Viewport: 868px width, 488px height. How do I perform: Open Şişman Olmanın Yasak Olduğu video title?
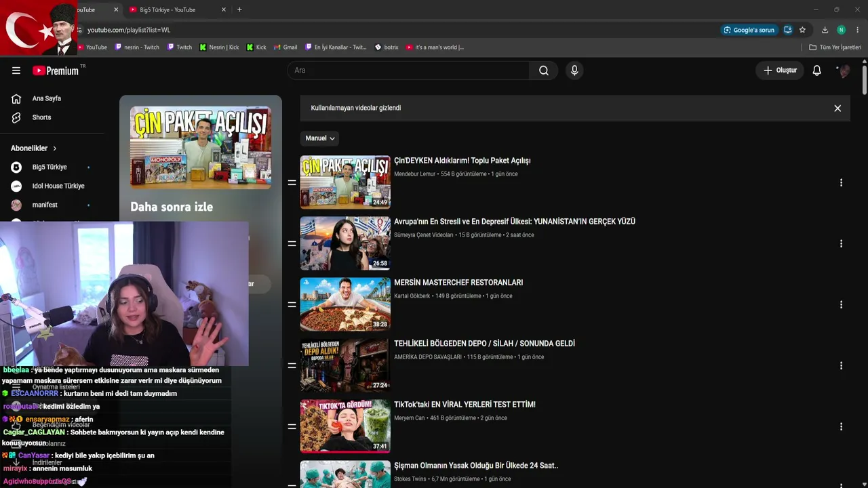click(476, 466)
